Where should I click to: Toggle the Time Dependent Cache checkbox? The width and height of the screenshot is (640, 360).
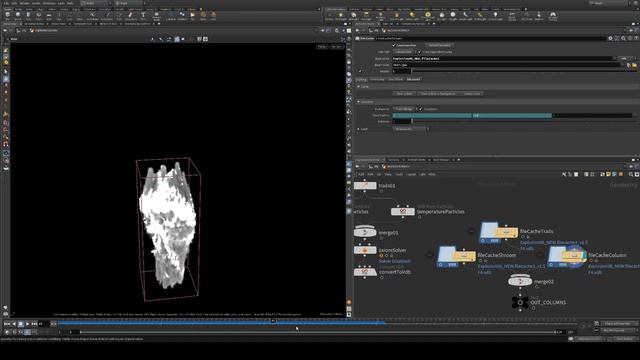[x=419, y=52]
